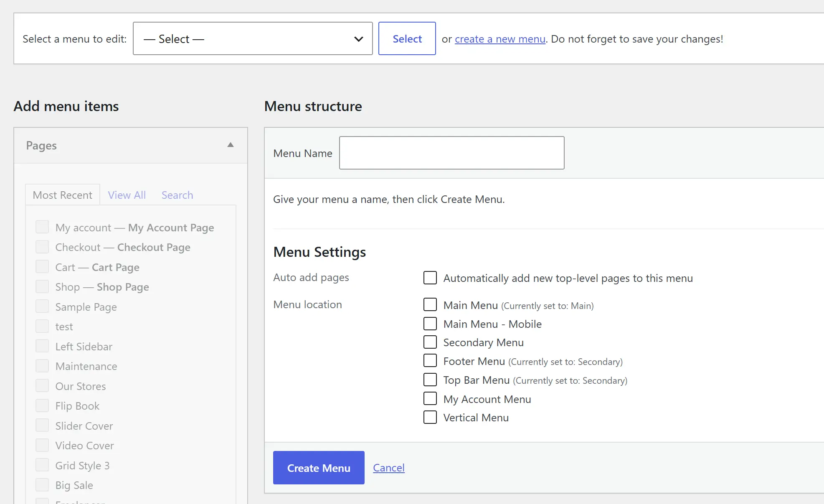Viewport: 824px width, 504px height.
Task: Open the create a new menu link
Action: point(500,39)
